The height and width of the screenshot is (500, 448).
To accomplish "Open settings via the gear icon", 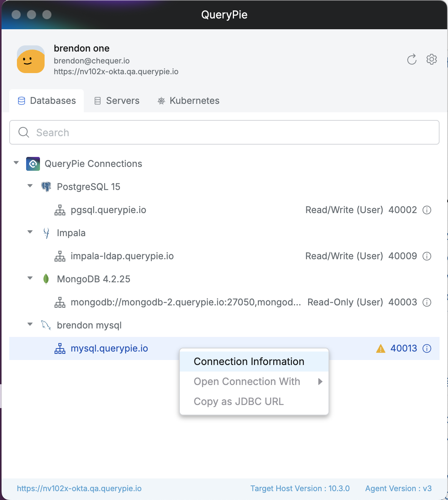I will (x=431, y=60).
